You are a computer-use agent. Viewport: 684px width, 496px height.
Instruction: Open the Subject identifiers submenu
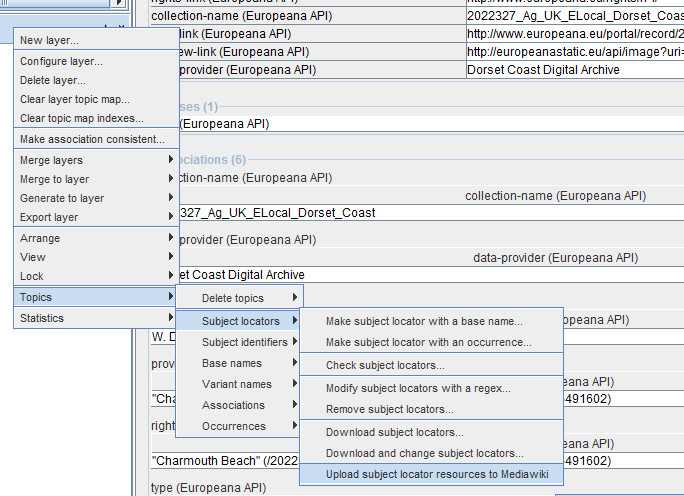pos(239,342)
